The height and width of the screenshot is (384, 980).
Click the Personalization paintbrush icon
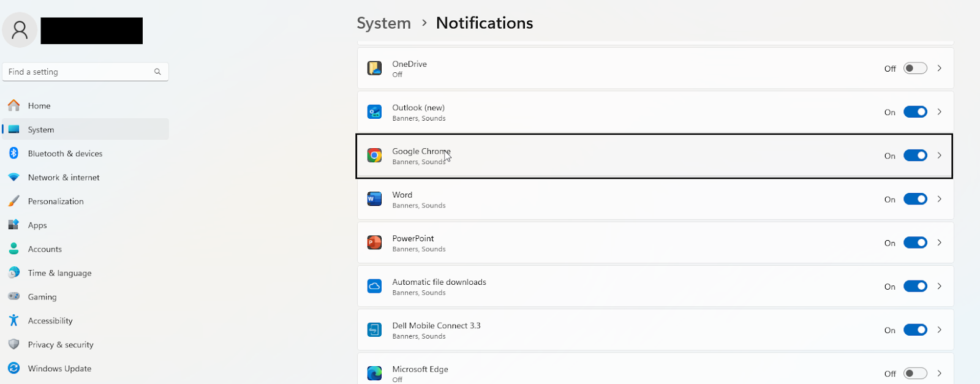click(x=13, y=201)
